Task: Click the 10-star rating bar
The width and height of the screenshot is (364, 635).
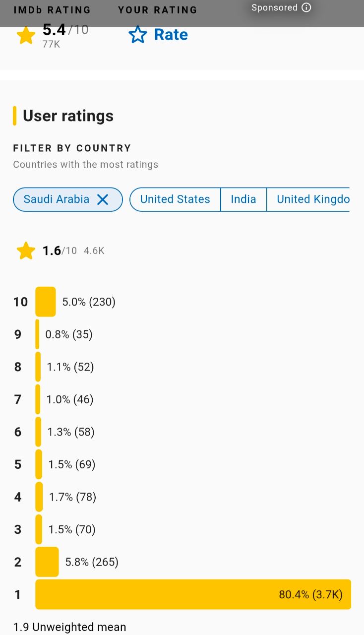Action: coord(46,302)
